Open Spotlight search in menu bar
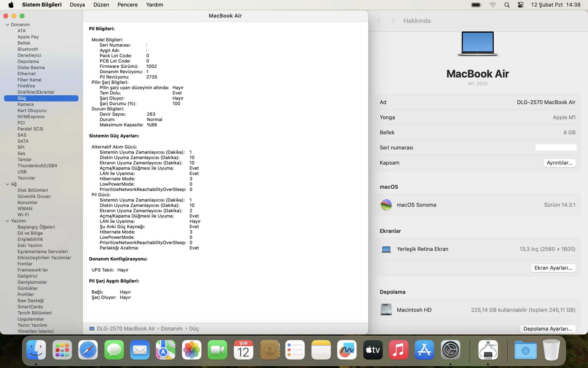 (507, 5)
